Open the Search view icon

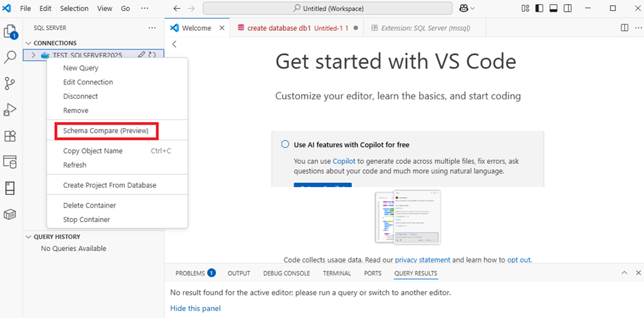[x=10, y=58]
